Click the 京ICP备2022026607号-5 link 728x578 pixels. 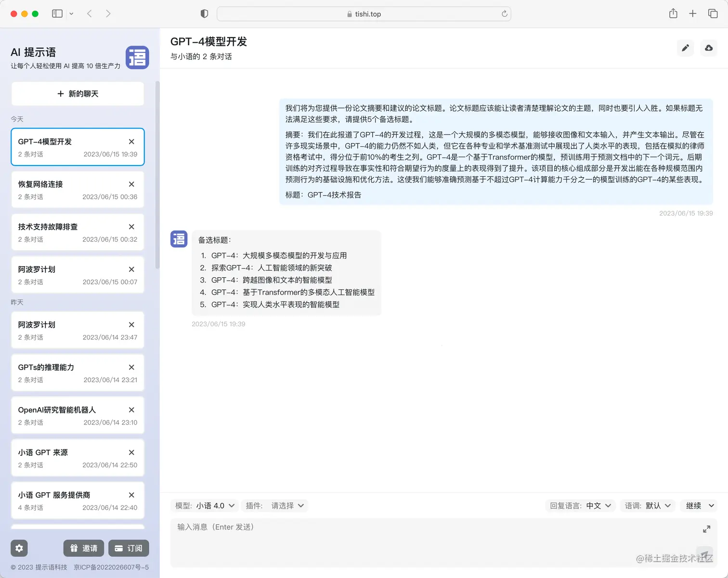[111, 567]
